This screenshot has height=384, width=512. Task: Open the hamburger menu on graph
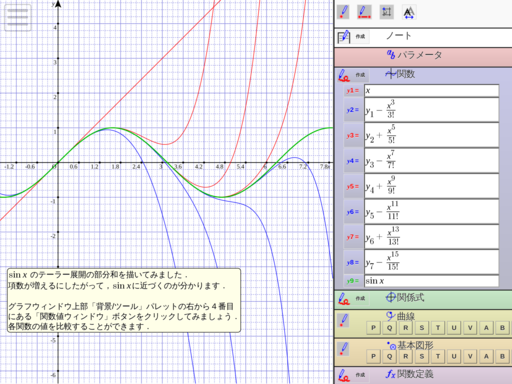coord(18,17)
